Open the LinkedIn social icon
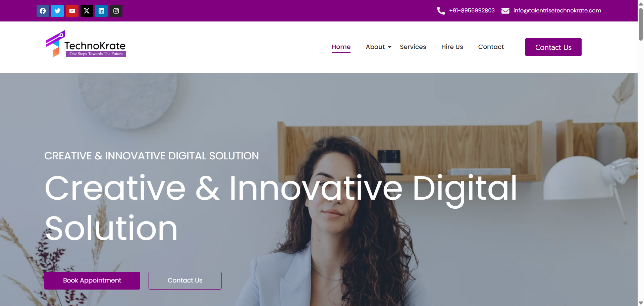This screenshot has height=306, width=644. [101, 11]
